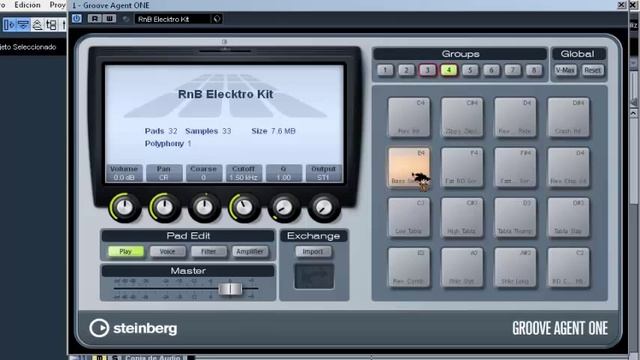Trigger the Tabla Slap pad
This screenshot has height=360, width=640.
pyautogui.click(x=568, y=218)
